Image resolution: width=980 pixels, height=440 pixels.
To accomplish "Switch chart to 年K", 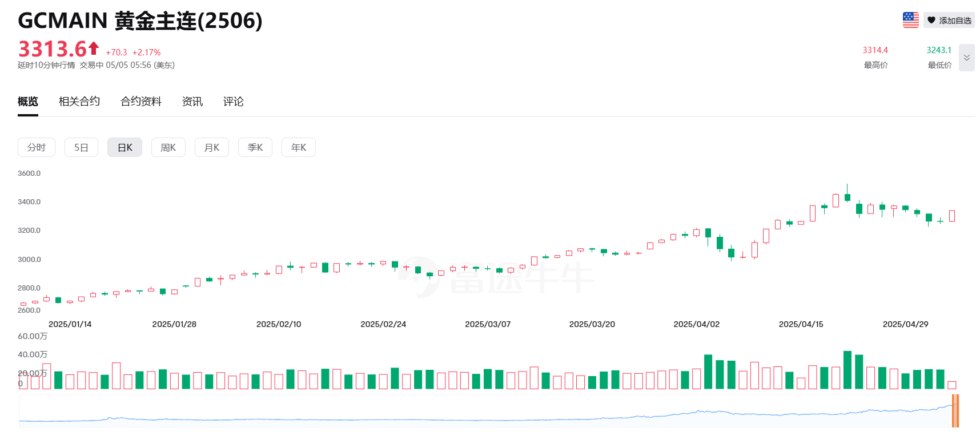I will [x=298, y=147].
